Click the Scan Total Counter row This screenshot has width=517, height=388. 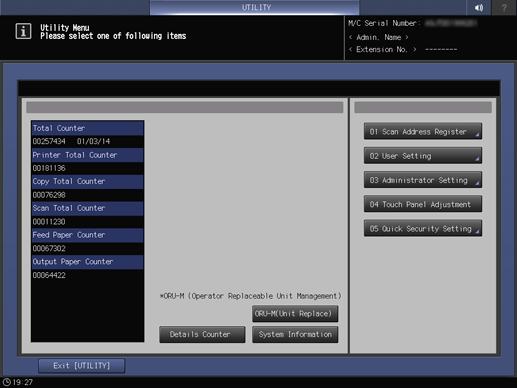pyautogui.click(x=87, y=208)
